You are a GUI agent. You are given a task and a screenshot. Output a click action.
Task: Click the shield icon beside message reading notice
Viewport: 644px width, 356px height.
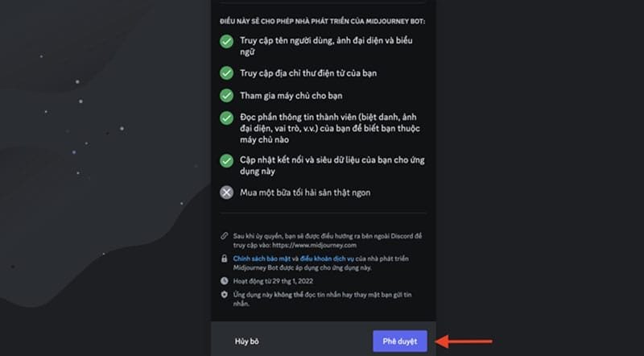[x=225, y=295]
